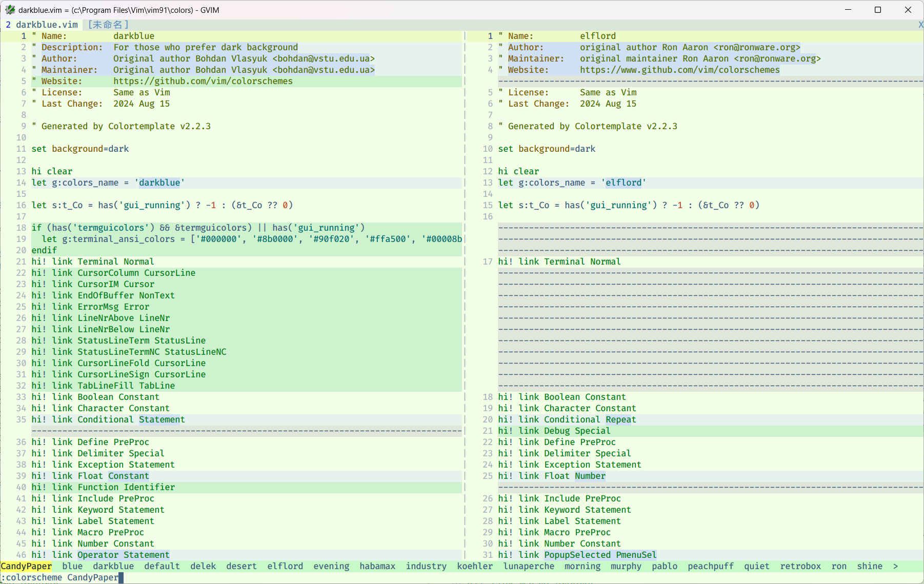This screenshot has height=584, width=924.
Task: Click the https://github.com/vim/colorschemes website text
Action: (203, 81)
